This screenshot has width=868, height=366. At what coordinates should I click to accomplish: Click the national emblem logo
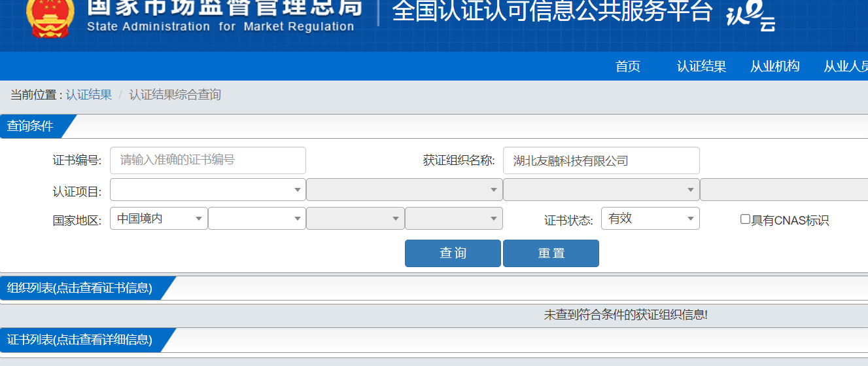pos(50,18)
